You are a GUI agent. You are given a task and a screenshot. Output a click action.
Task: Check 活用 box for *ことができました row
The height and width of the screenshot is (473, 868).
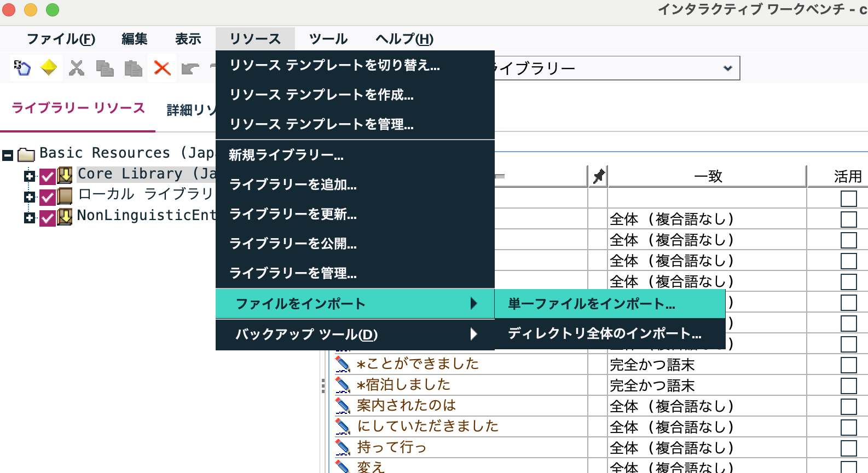click(849, 365)
